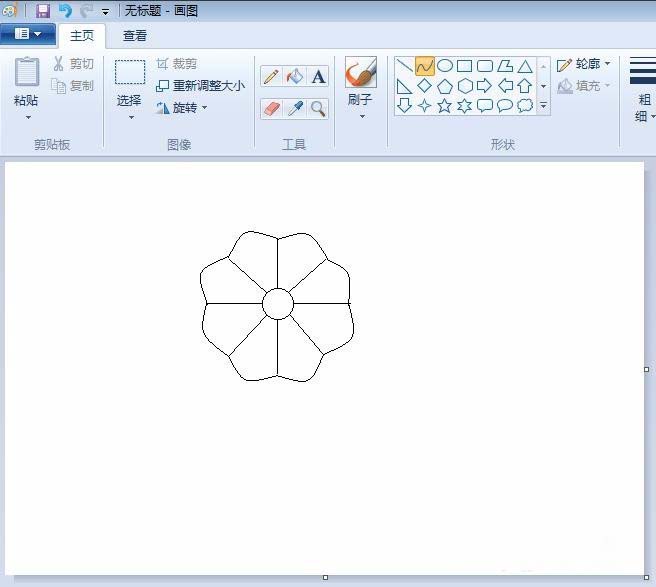Pick the Curve shape
Screen dimensions: 656x587
pos(425,66)
